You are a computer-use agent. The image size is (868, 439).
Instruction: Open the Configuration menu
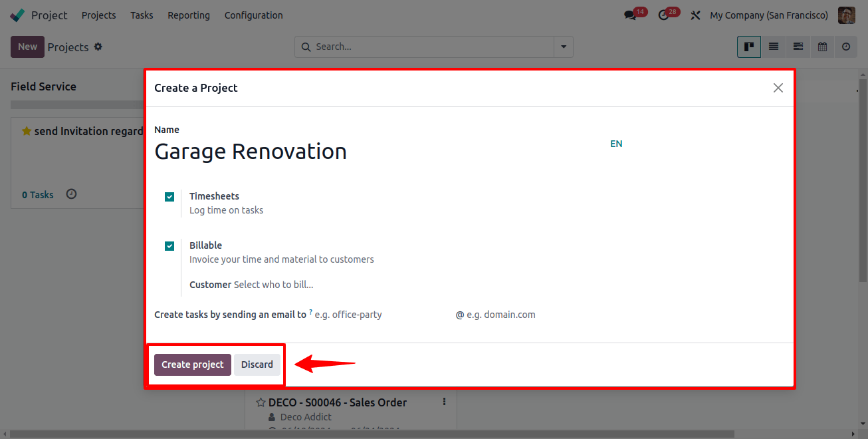point(254,15)
